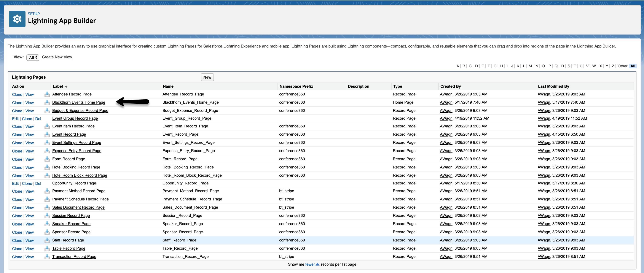
Task: Click download icon for Session Record Page
Action: point(47,216)
